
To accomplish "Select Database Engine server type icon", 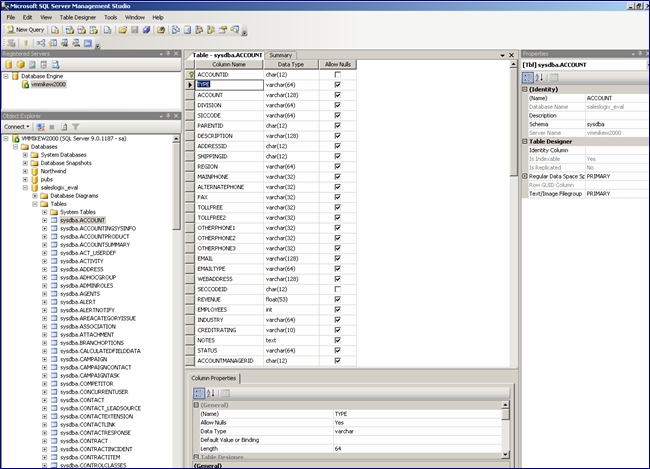I will point(9,65).
